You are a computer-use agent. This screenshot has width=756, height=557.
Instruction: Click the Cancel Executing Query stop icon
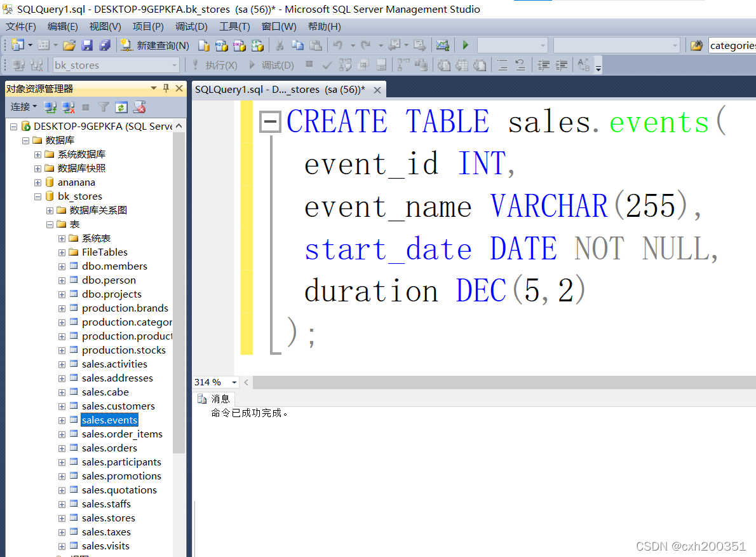309,65
